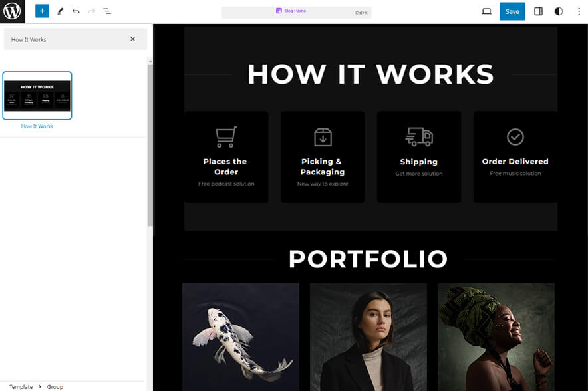Select the editing Tools pencil icon
The height and width of the screenshot is (391, 588).
pos(59,11)
